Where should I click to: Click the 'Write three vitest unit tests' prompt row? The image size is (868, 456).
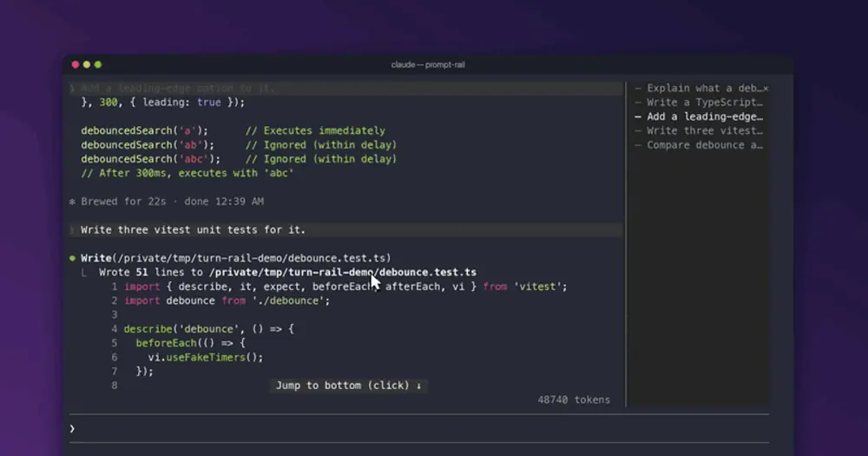pyautogui.click(x=346, y=230)
